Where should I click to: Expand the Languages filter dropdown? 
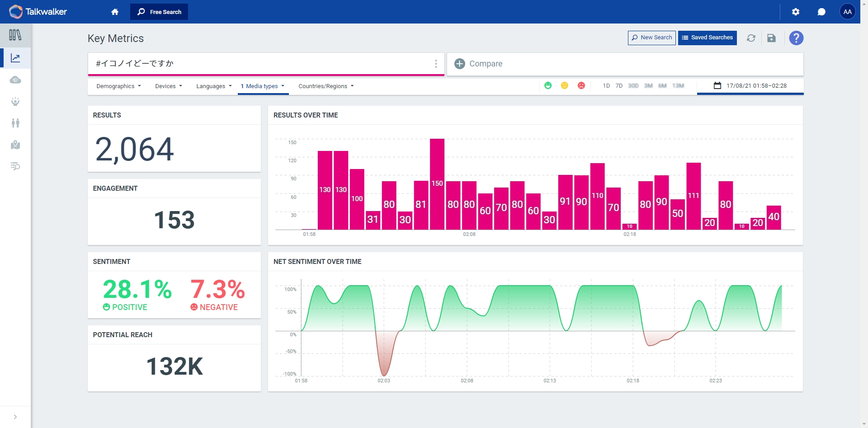tap(214, 86)
